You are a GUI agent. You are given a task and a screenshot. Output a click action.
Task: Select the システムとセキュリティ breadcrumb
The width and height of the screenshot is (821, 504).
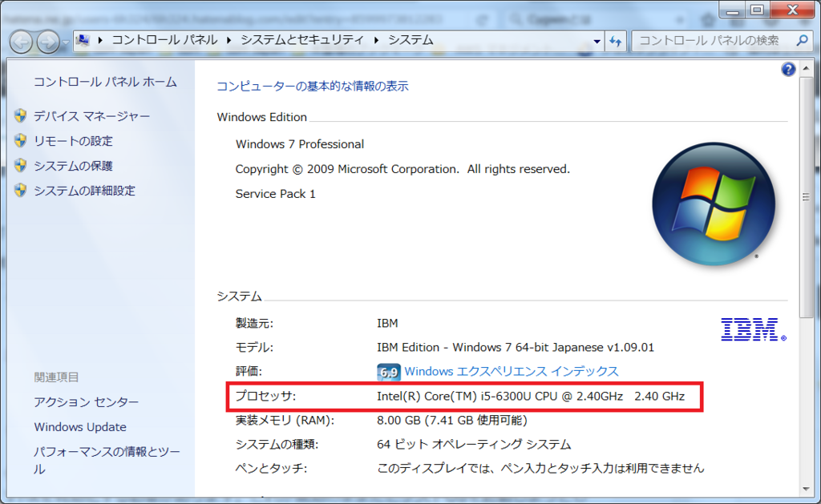[302, 40]
